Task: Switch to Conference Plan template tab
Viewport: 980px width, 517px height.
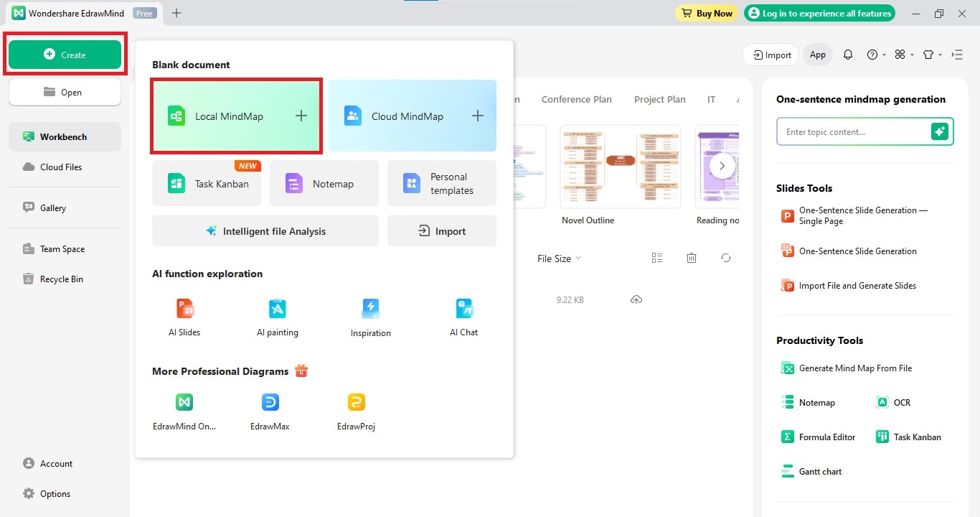Action: [x=577, y=99]
